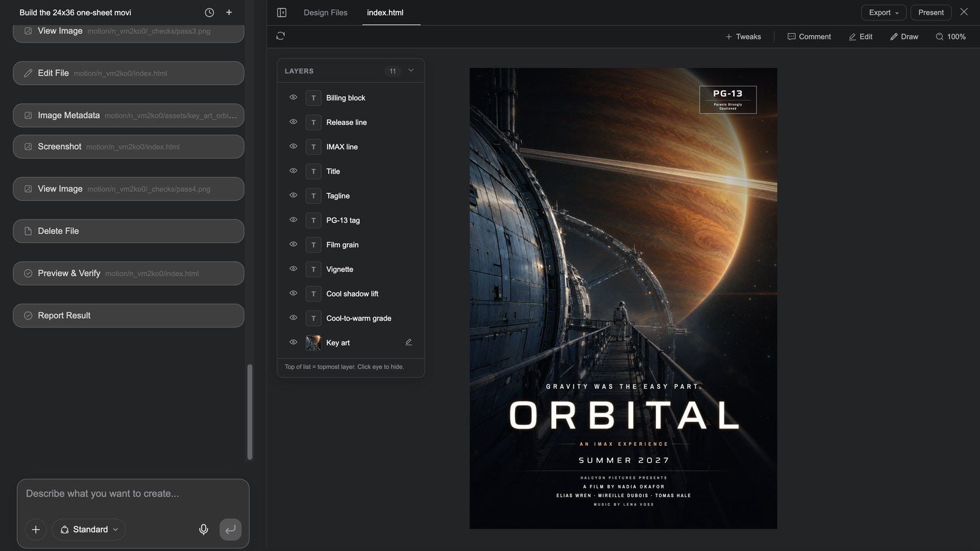Select the Comment tool
The height and width of the screenshot is (551, 980).
(x=809, y=37)
